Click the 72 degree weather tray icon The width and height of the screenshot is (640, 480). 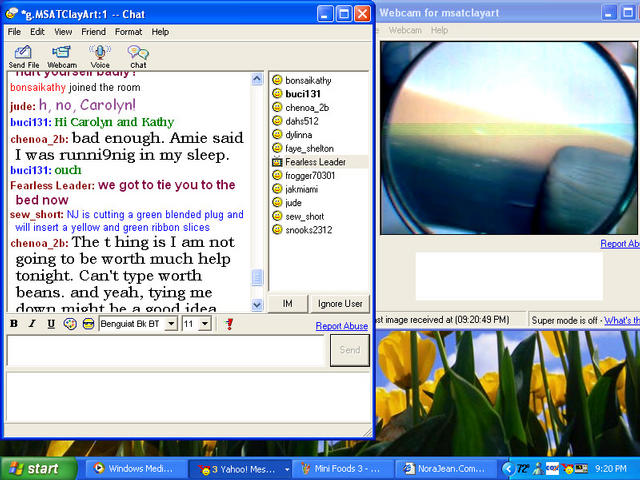(x=523, y=469)
